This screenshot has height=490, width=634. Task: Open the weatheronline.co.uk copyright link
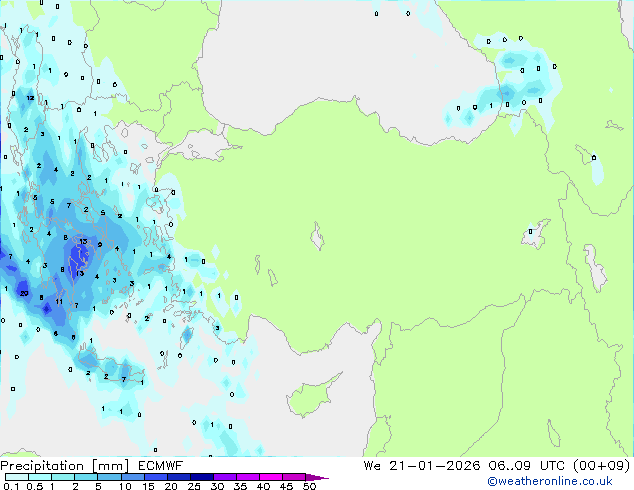550,481
